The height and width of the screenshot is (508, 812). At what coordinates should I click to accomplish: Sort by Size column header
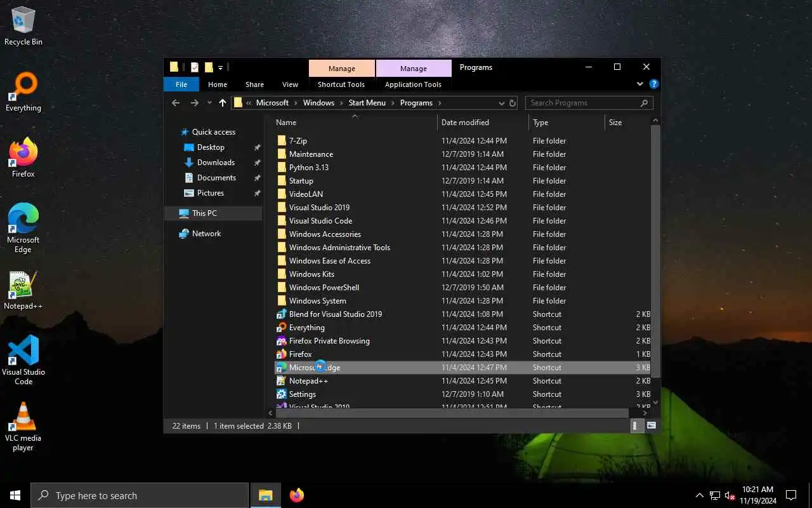pos(627,123)
